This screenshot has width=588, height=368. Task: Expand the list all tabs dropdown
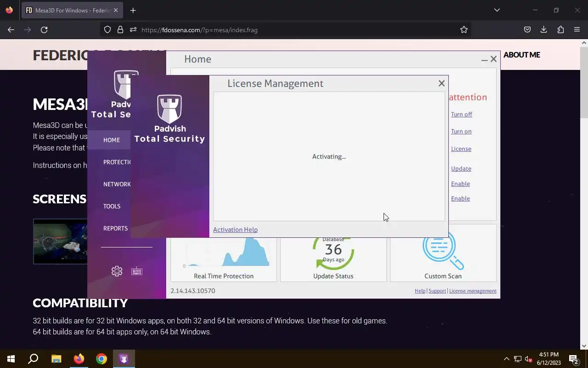tap(497, 10)
